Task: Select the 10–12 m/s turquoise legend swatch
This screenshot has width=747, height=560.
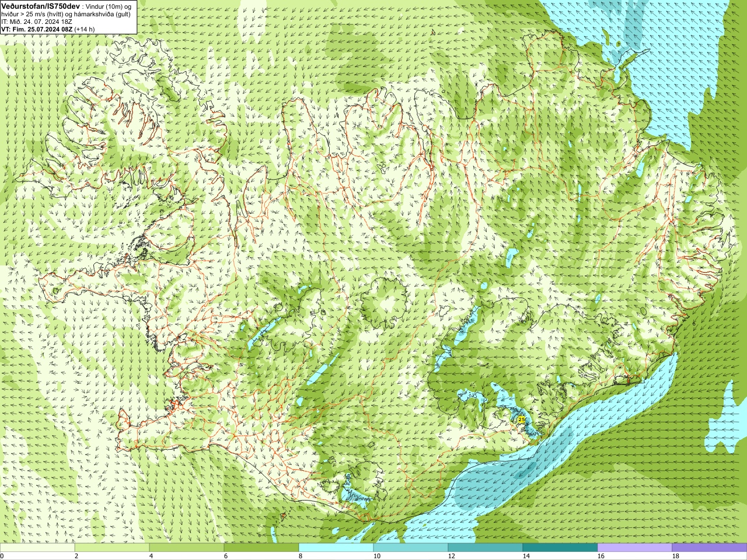Action: [411, 548]
